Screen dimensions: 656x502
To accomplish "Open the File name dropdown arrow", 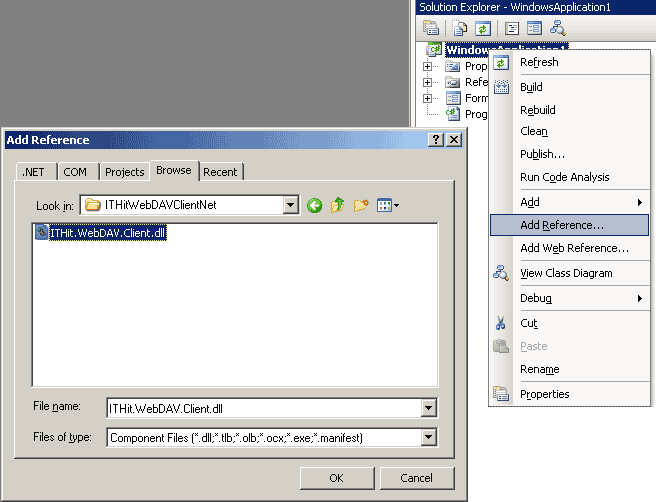I will tap(428, 408).
